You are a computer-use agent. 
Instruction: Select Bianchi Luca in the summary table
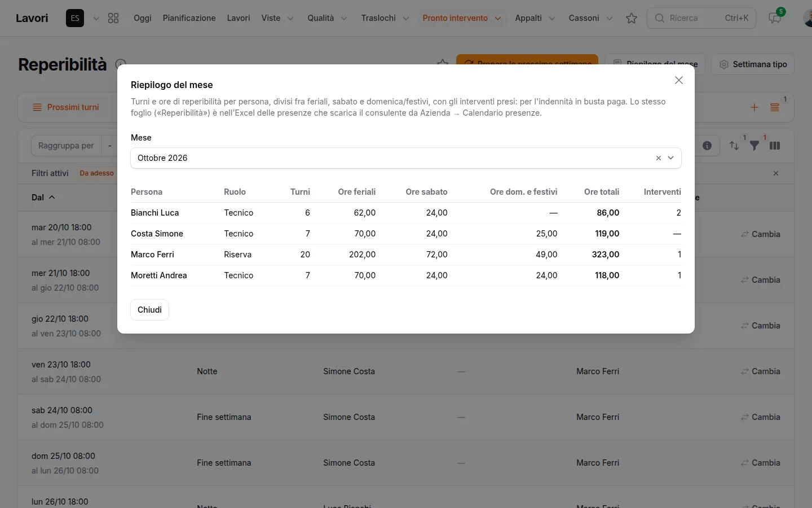tap(155, 213)
